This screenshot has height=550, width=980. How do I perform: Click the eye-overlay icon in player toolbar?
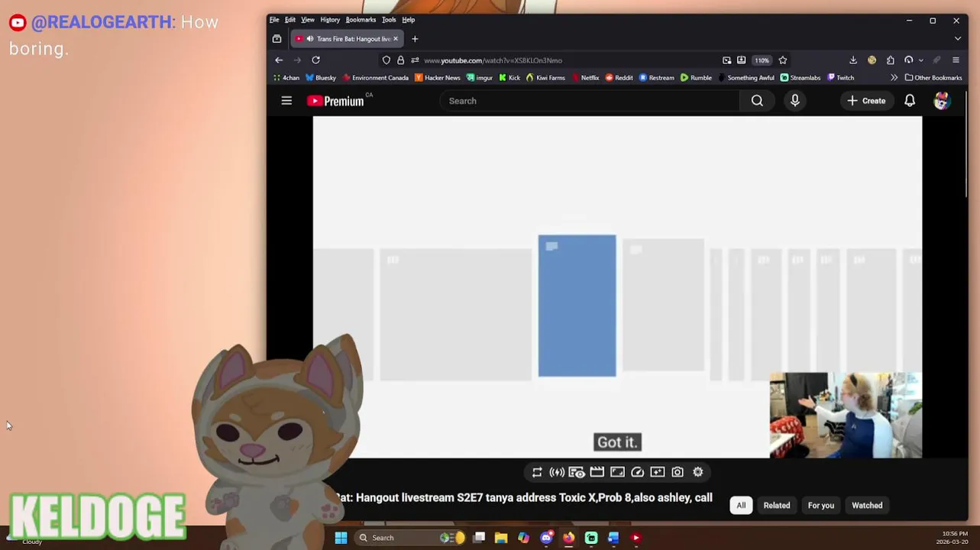577,472
